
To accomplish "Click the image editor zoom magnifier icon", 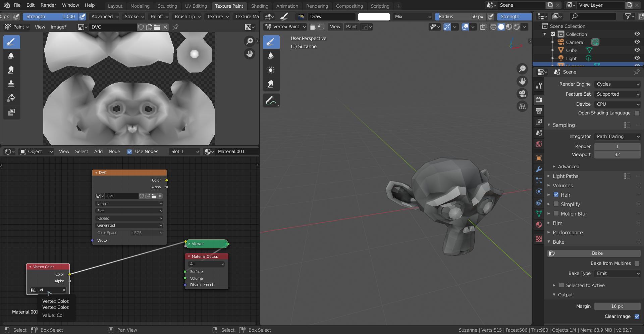I will (x=250, y=41).
